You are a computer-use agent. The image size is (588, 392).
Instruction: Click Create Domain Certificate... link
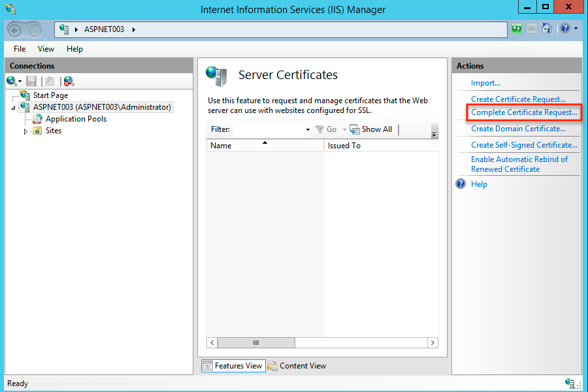(518, 129)
